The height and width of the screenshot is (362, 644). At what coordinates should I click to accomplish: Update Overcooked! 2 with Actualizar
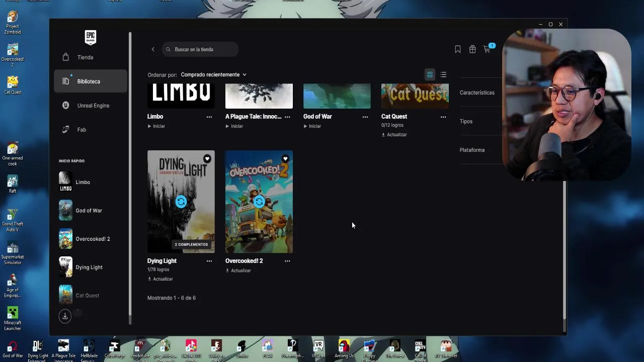click(238, 270)
